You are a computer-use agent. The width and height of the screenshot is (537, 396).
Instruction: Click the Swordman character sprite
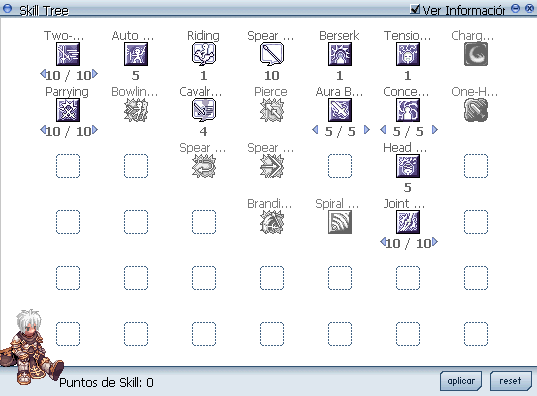(x=31, y=347)
